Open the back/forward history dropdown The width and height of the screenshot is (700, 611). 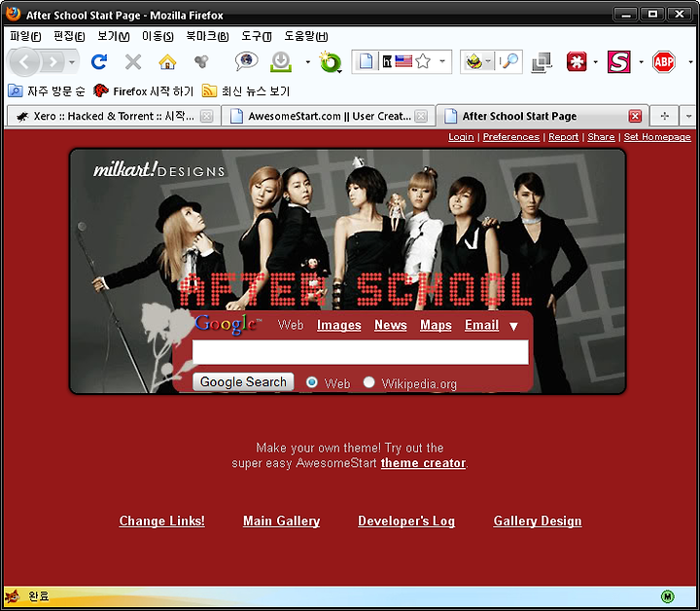(x=72, y=62)
